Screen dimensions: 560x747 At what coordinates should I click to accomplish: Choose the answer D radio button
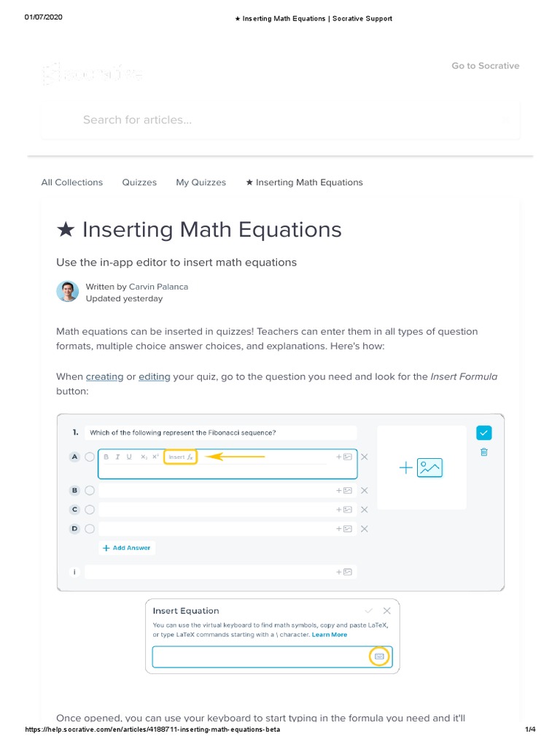pyautogui.click(x=90, y=529)
